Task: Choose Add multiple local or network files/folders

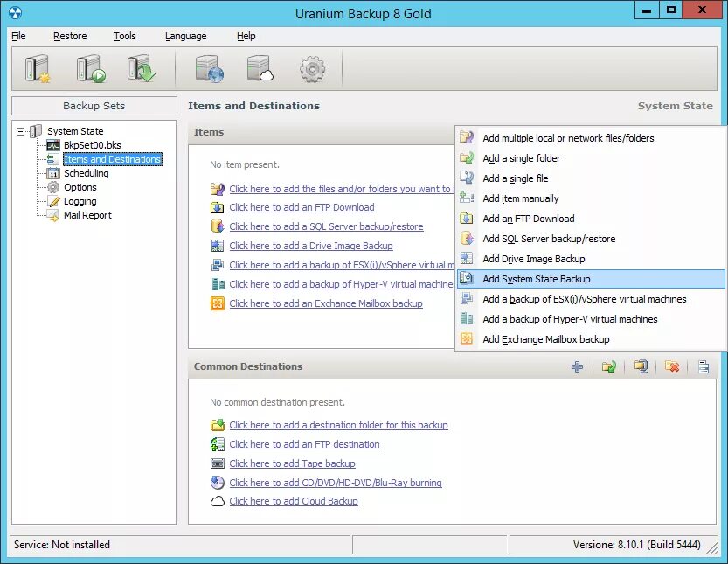Action: point(591,138)
